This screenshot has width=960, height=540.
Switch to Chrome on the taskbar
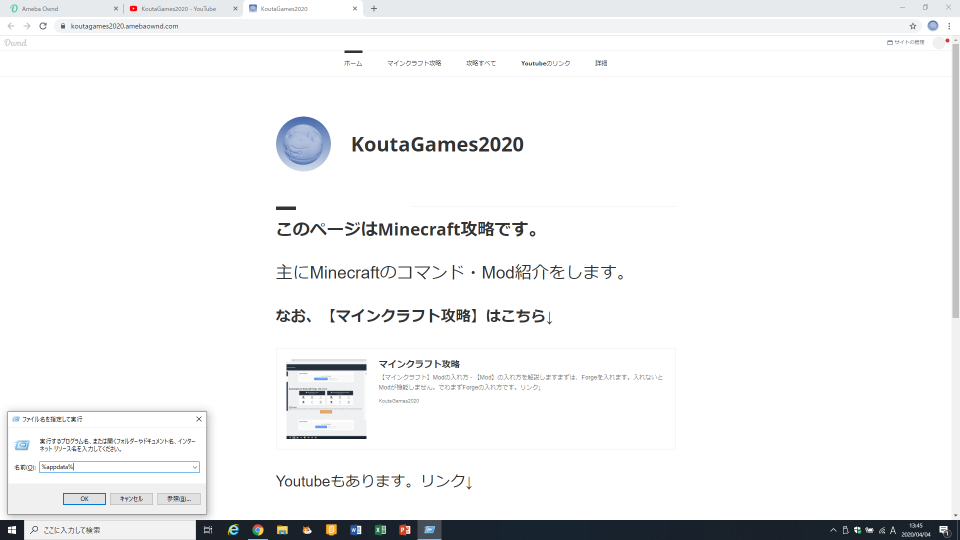point(258,530)
